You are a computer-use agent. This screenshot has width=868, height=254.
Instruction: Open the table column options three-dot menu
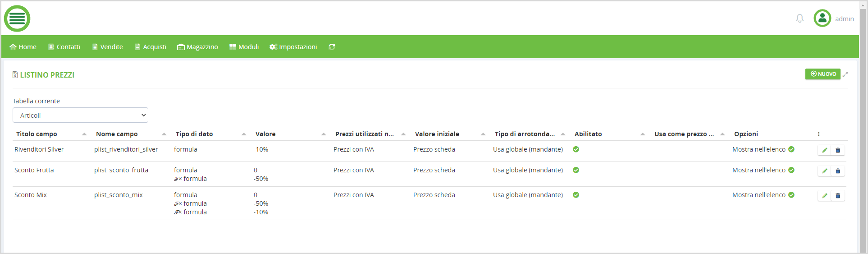818,134
